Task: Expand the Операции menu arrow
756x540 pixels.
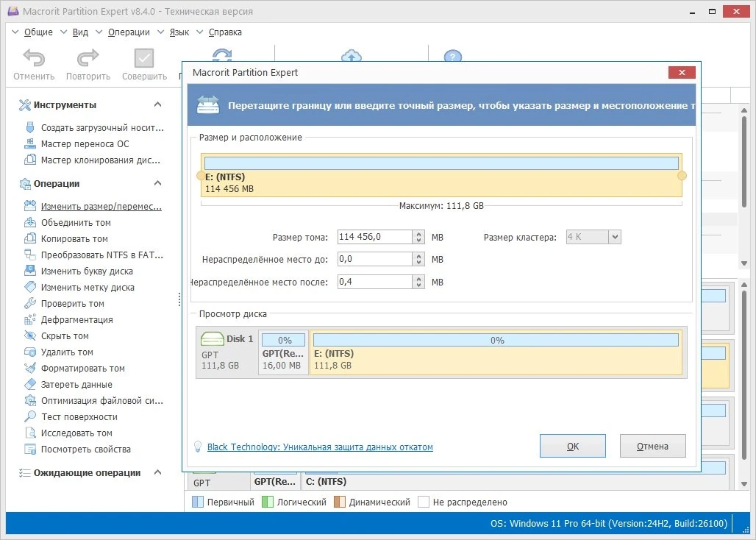Action: (99, 32)
